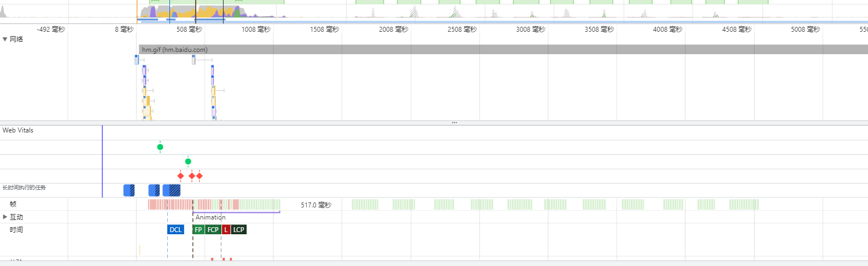Select the hm.gif (hm.baidu.com) network request
This screenshot has height=266, width=868.
point(175,50)
